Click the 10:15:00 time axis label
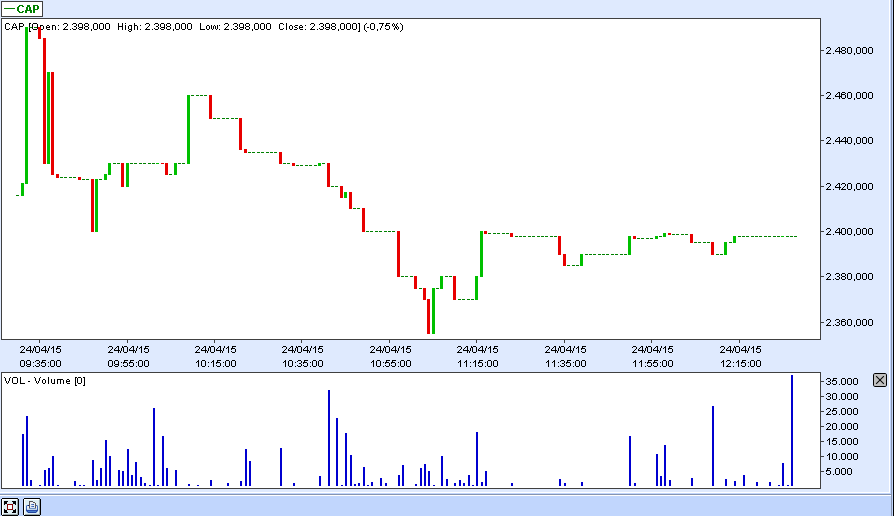 point(215,363)
